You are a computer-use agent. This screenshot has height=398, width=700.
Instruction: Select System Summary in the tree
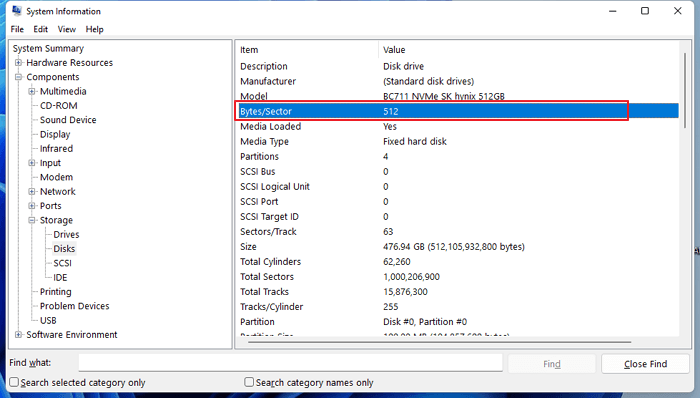tap(48, 49)
